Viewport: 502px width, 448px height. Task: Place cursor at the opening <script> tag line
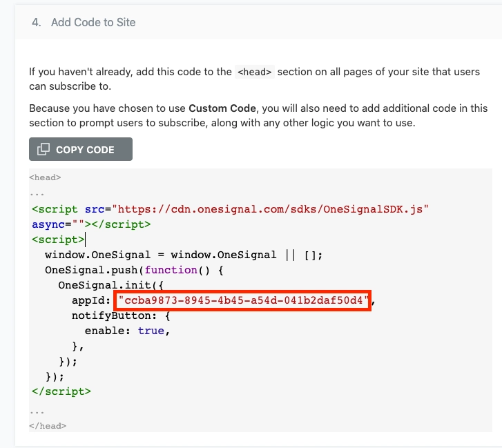[x=58, y=240]
